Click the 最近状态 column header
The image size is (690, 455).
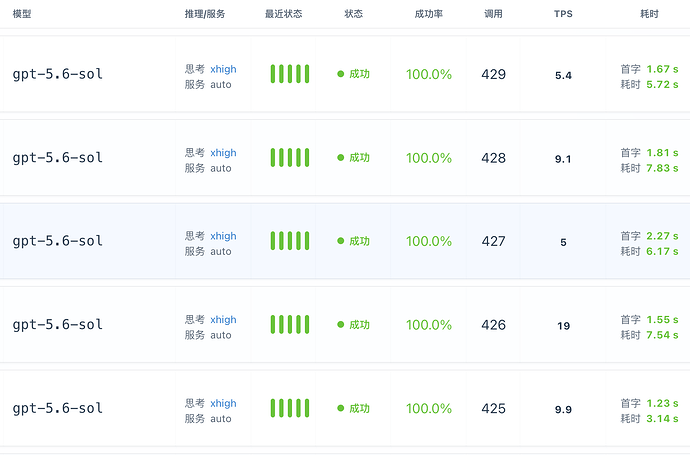click(x=283, y=14)
